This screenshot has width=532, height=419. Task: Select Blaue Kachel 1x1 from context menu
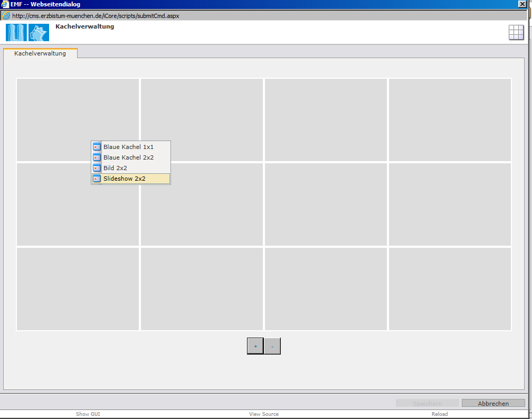[x=128, y=147]
